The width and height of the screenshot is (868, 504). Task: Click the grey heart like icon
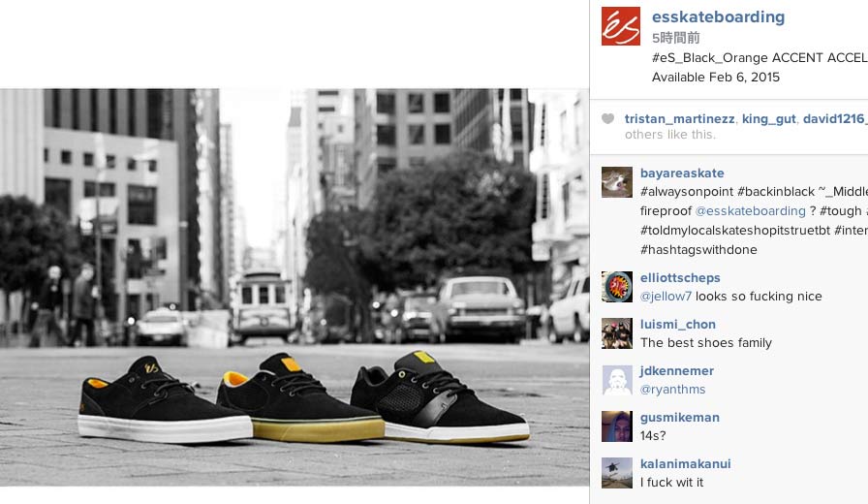[x=607, y=118]
